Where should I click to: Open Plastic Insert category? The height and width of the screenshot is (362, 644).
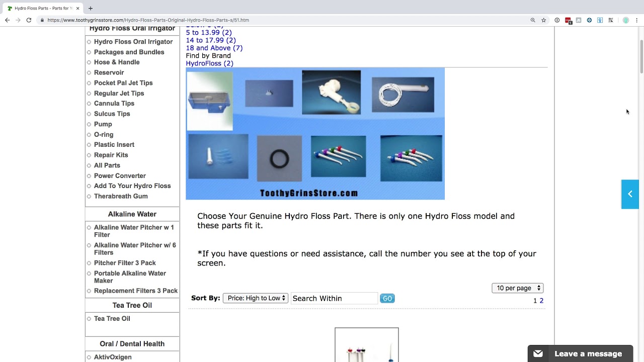pyautogui.click(x=114, y=145)
